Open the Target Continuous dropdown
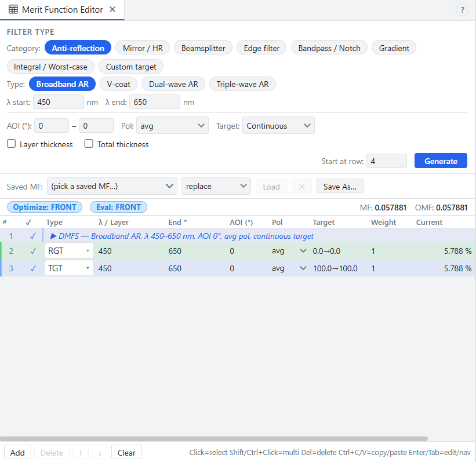The height and width of the screenshot is (462, 476). [278, 125]
